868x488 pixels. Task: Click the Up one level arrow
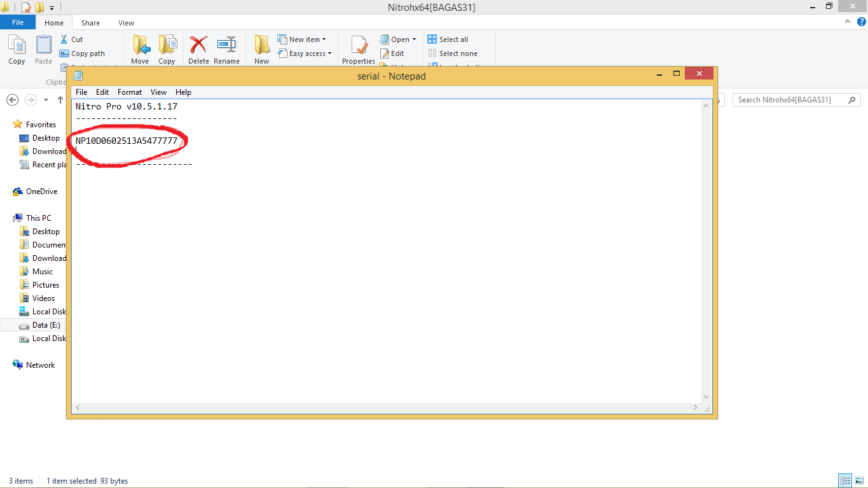60,100
